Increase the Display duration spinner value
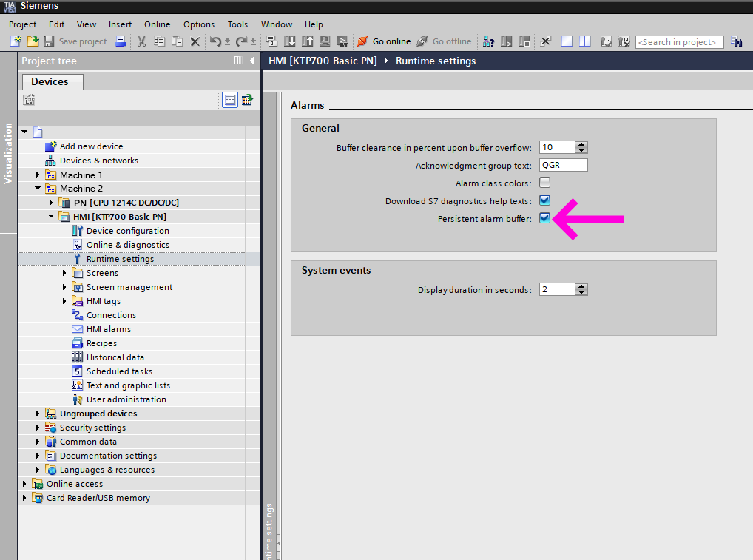753x560 pixels. click(581, 286)
